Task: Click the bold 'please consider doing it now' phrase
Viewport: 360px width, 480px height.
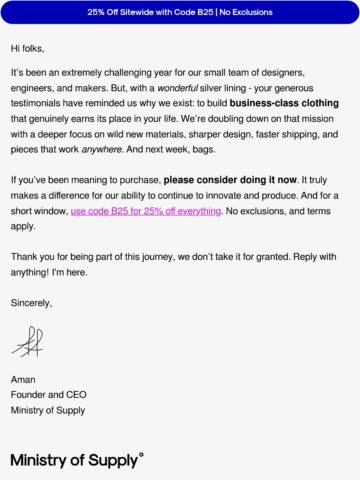Action: click(230, 180)
